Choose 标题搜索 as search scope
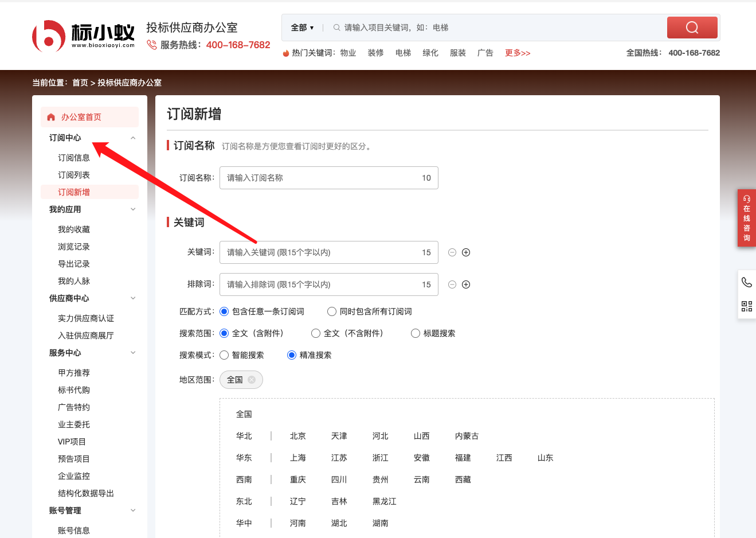This screenshot has height=538, width=756. (x=416, y=333)
